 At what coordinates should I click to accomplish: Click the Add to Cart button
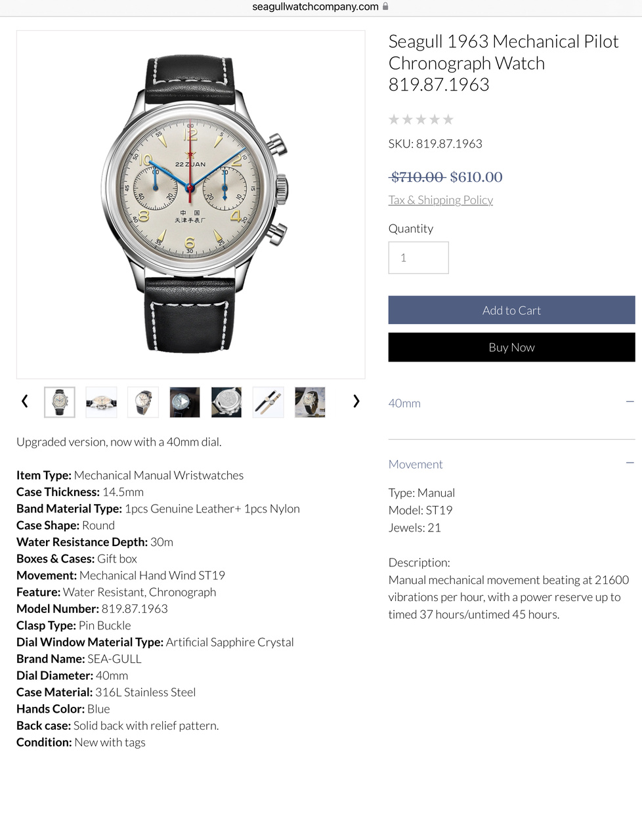point(511,310)
